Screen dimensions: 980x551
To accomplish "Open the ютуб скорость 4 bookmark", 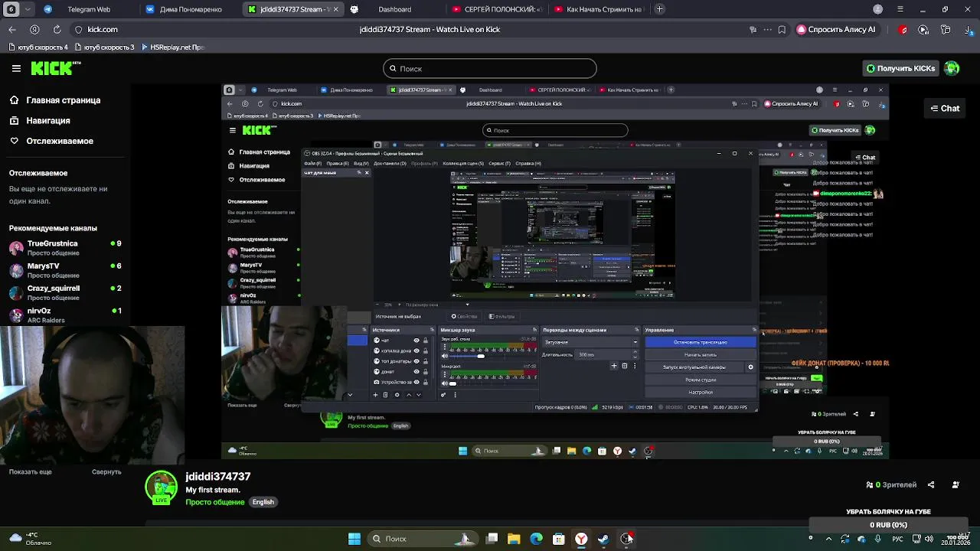I will pyautogui.click(x=38, y=47).
